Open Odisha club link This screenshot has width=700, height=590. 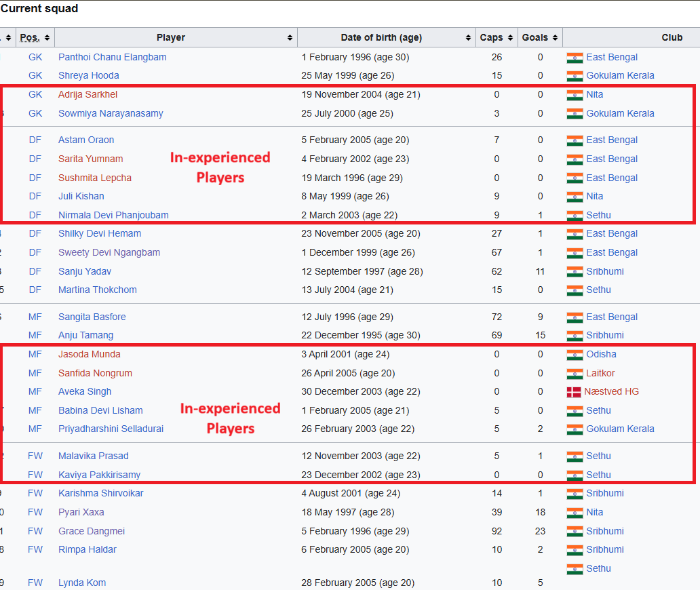point(602,355)
